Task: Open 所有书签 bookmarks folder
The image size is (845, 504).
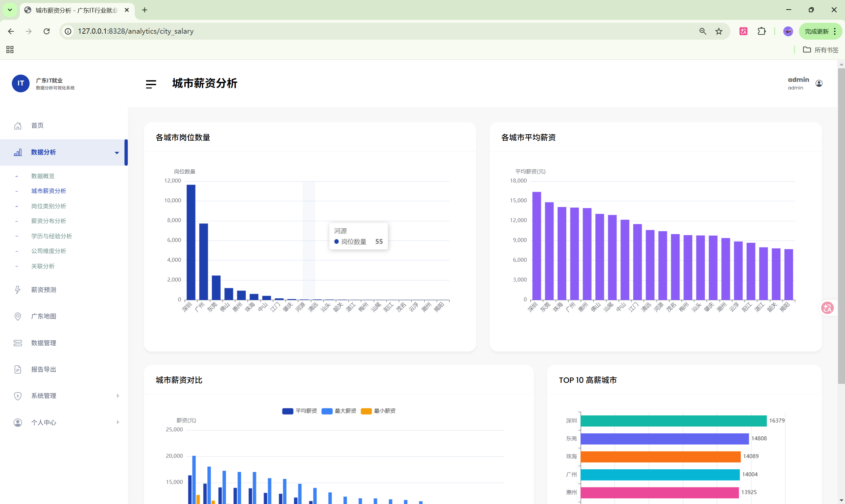Action: (821, 50)
